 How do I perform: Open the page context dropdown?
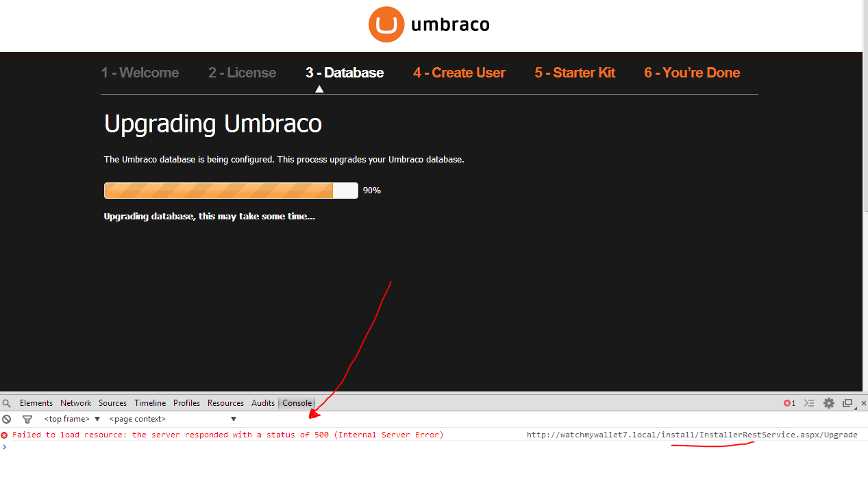(x=173, y=419)
